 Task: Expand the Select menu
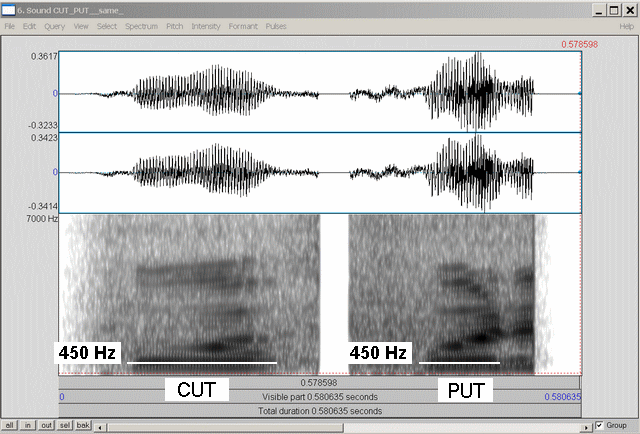click(x=107, y=25)
